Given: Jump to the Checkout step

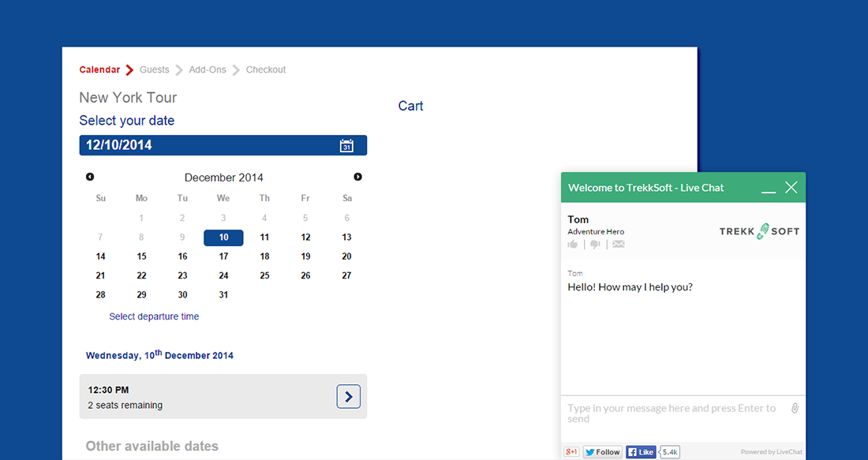Looking at the screenshot, I should [x=266, y=70].
